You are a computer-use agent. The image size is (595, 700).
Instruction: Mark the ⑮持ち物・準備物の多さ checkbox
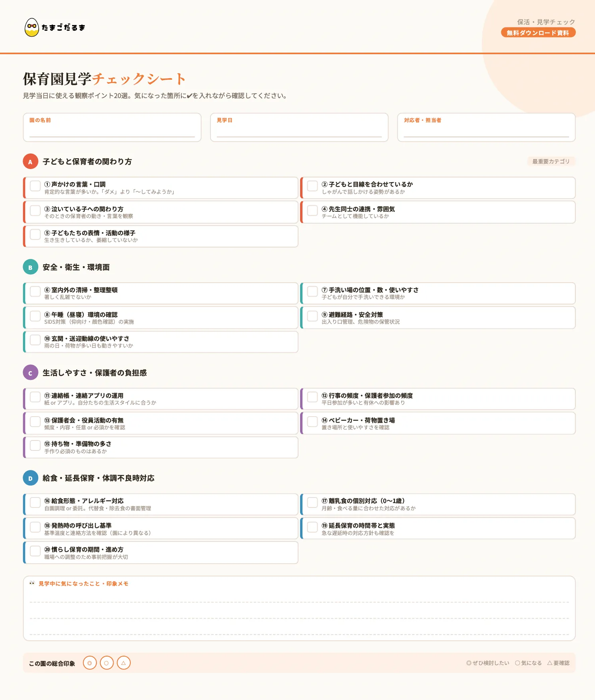click(35, 445)
